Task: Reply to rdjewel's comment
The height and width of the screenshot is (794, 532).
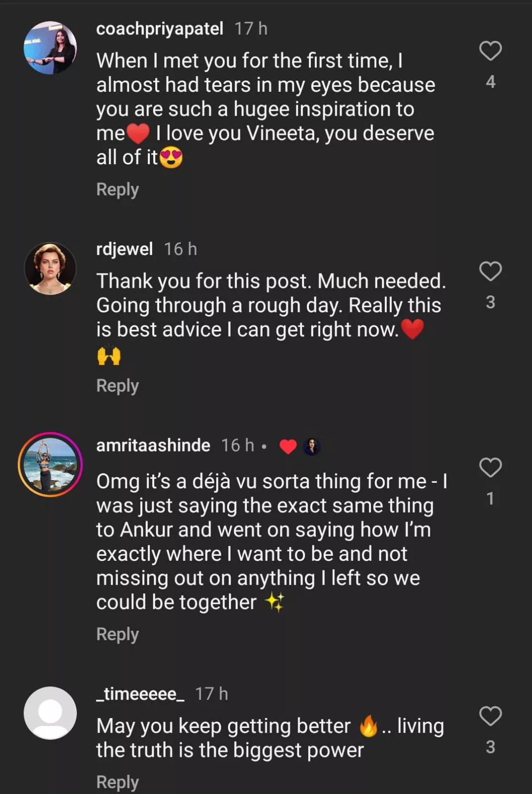Action: tap(118, 386)
